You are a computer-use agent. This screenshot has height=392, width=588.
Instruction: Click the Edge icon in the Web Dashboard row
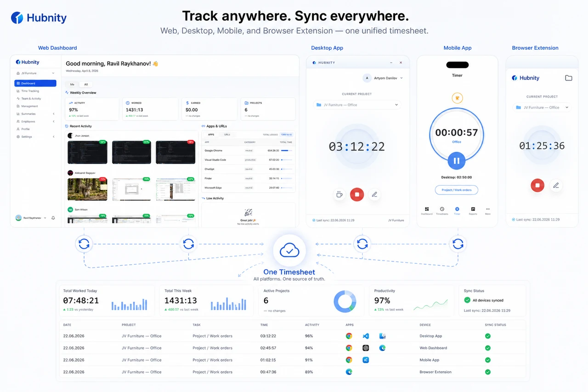click(x=382, y=348)
